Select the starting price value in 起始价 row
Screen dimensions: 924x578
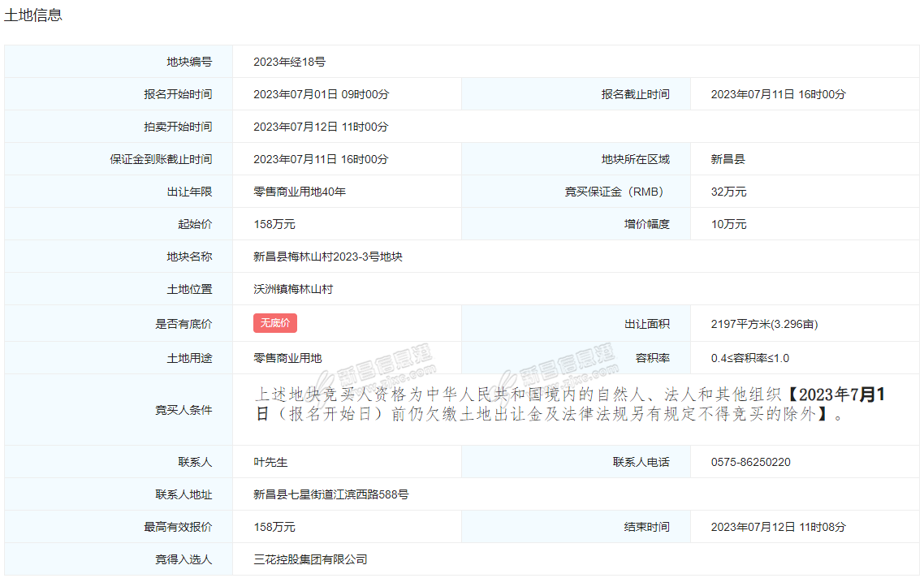274,224
